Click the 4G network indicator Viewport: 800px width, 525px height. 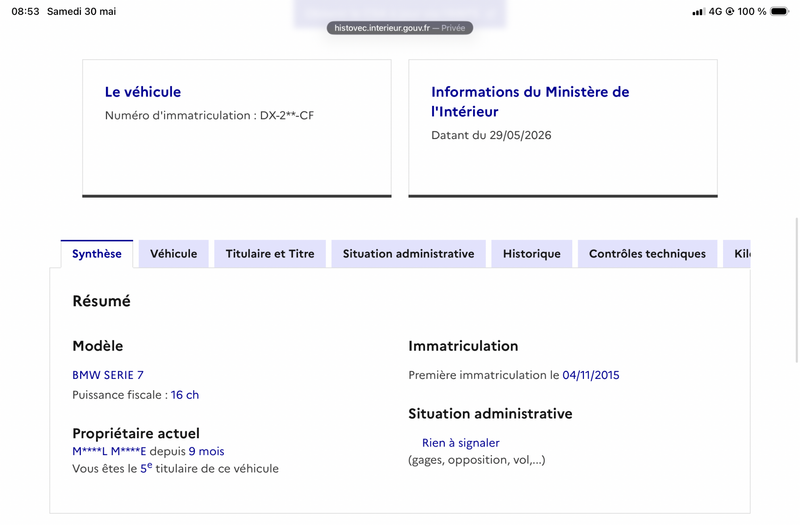(715, 11)
